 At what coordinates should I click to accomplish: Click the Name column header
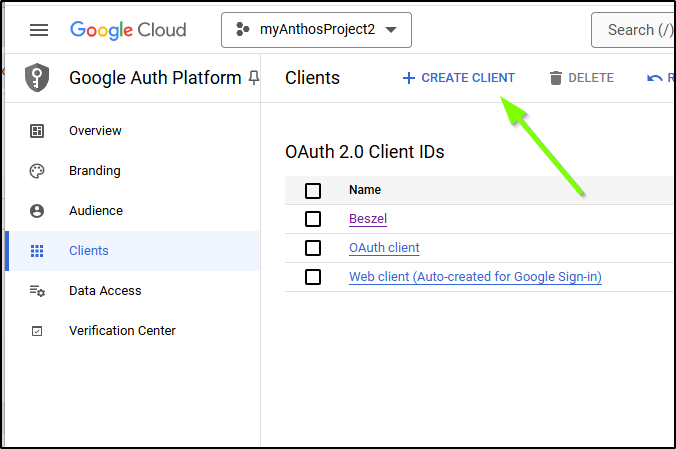365,190
